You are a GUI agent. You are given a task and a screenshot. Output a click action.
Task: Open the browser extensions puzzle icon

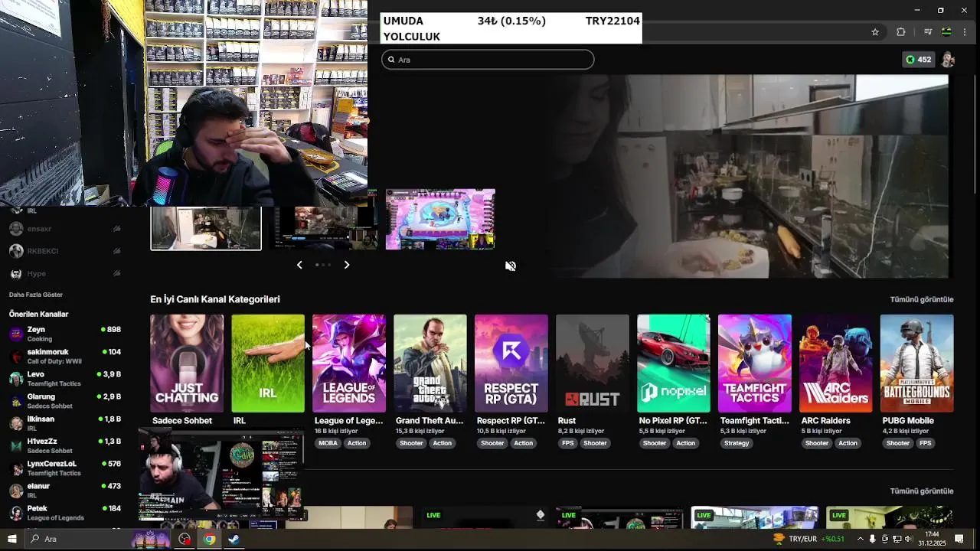[900, 32]
